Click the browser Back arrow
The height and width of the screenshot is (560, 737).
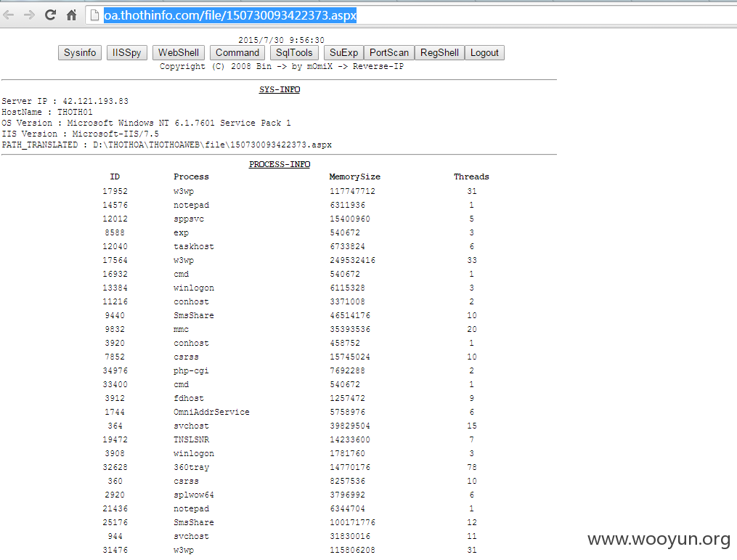[x=9, y=15]
